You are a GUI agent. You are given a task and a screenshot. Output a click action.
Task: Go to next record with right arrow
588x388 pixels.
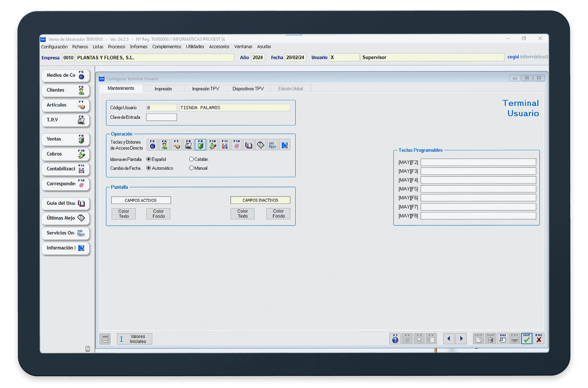[x=461, y=339]
